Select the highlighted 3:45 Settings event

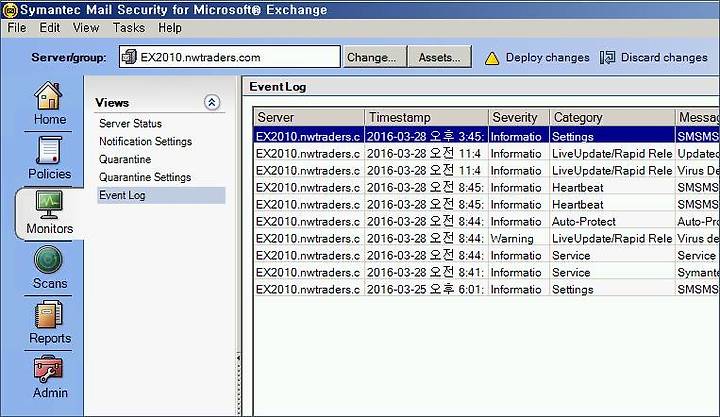[x=487, y=136]
